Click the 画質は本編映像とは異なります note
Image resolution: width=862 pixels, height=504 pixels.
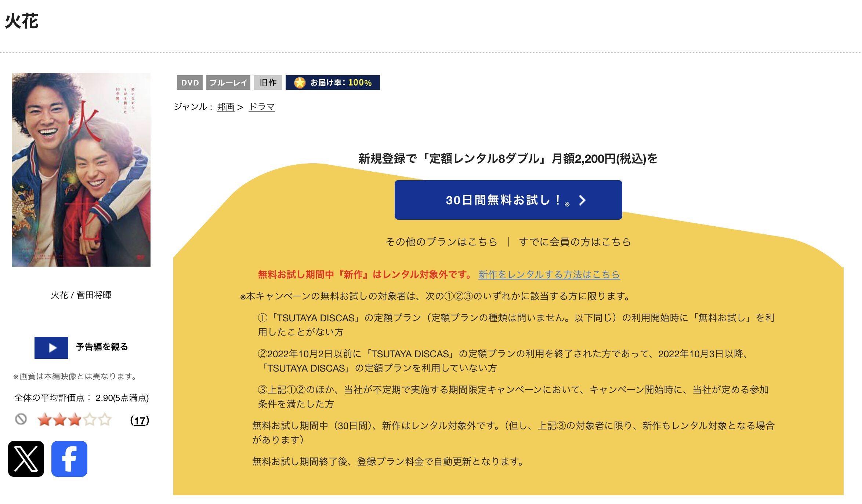[75, 376]
